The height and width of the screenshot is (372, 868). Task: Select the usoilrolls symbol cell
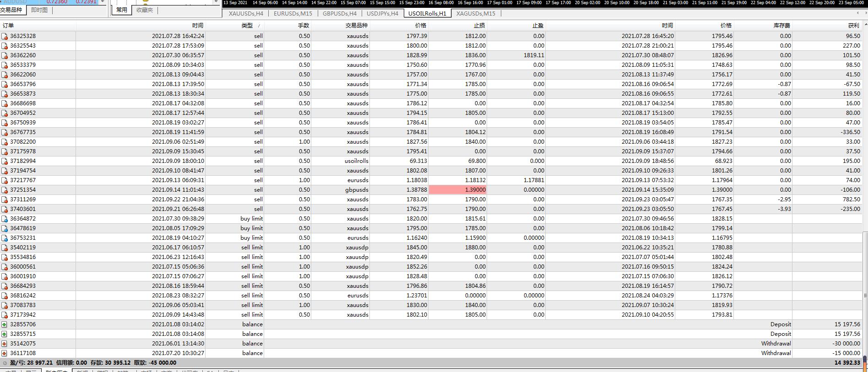(341, 161)
